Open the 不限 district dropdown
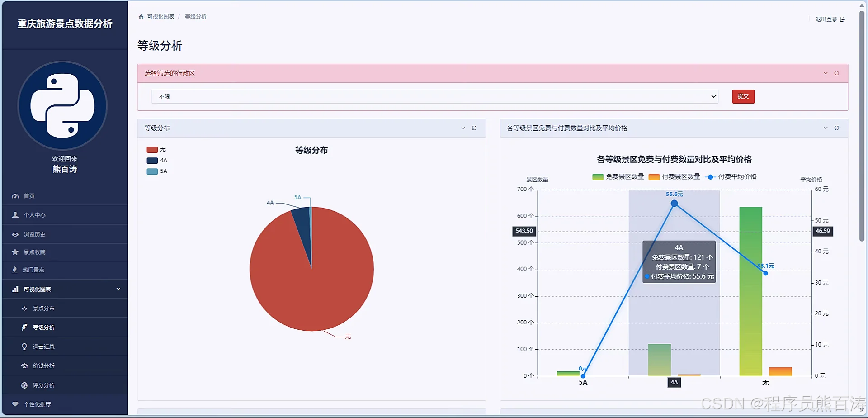Image resolution: width=868 pixels, height=418 pixels. point(434,97)
